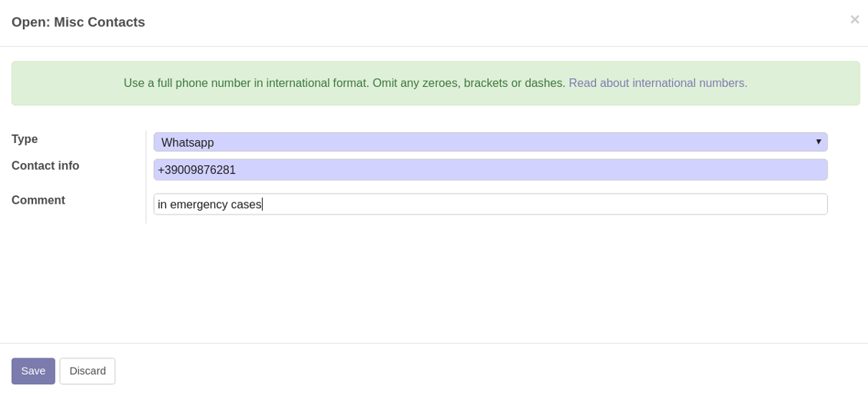The width and height of the screenshot is (868, 396).
Task: Click the Comment field label
Action: coord(38,201)
